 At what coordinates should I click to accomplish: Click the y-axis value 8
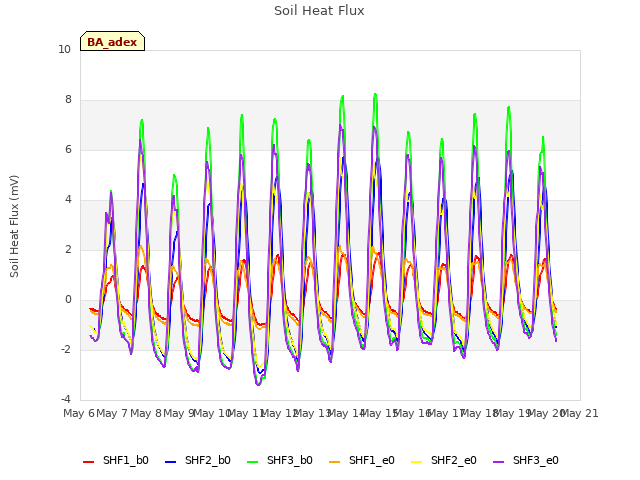(x=68, y=100)
